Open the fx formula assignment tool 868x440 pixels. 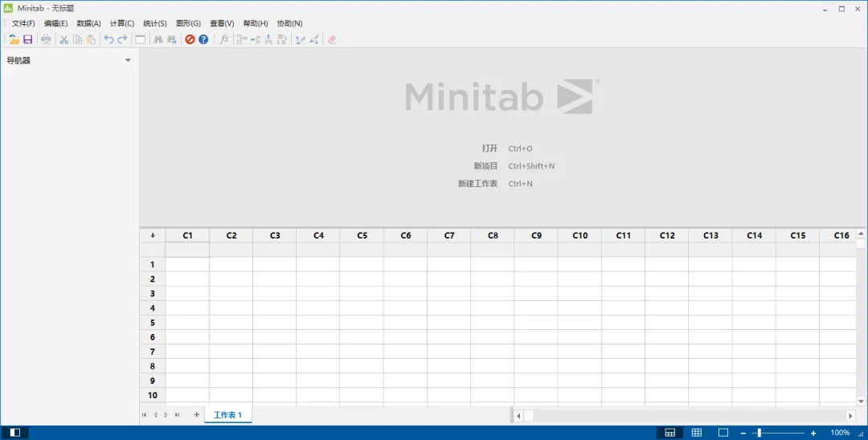click(224, 39)
